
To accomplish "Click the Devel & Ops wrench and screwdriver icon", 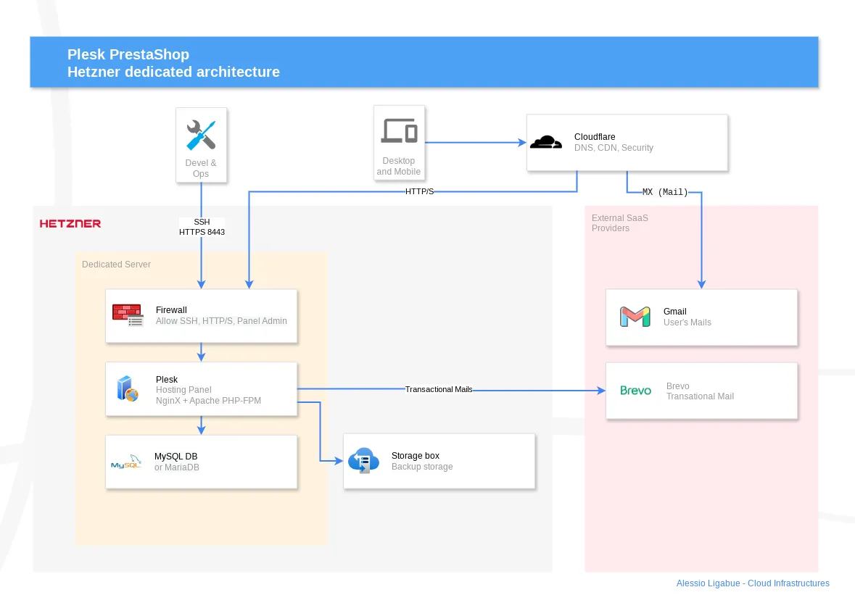I will pos(201,136).
